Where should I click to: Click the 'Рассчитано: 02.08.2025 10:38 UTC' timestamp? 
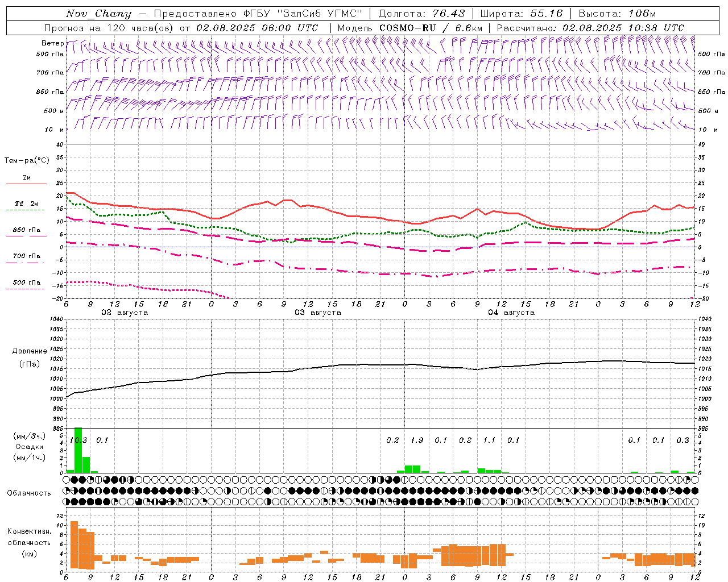click(x=590, y=28)
